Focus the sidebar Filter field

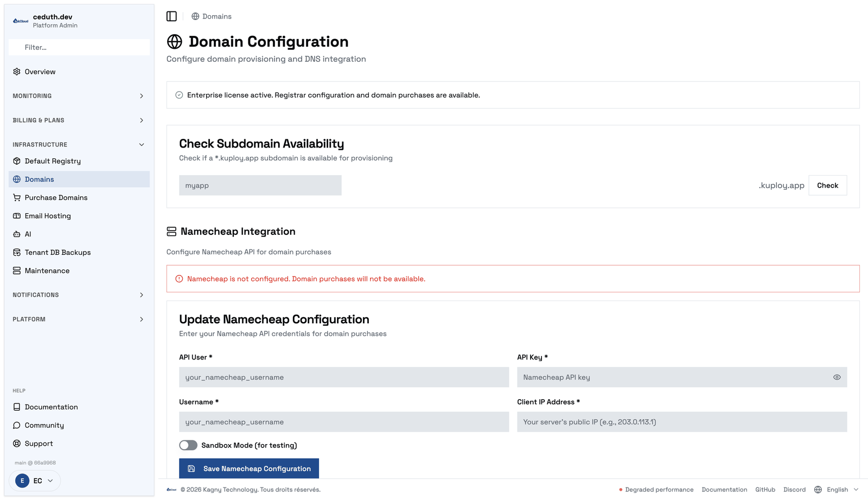(x=79, y=47)
